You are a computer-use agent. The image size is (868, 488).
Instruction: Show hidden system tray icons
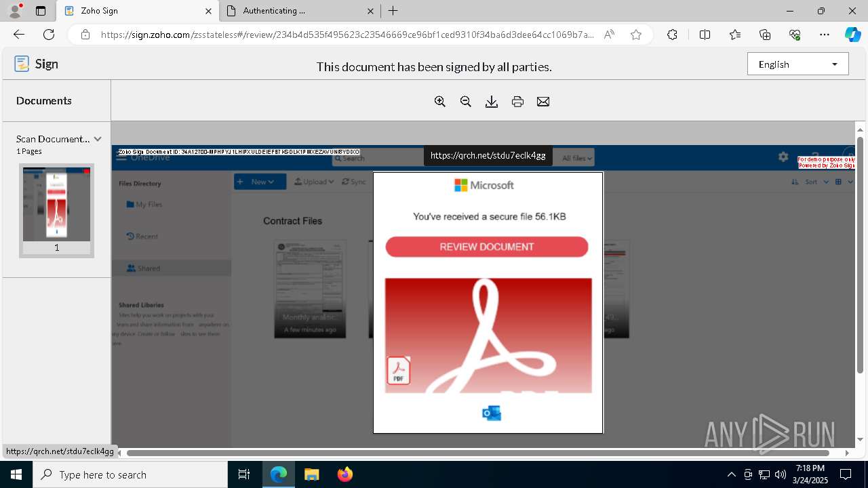point(731,474)
